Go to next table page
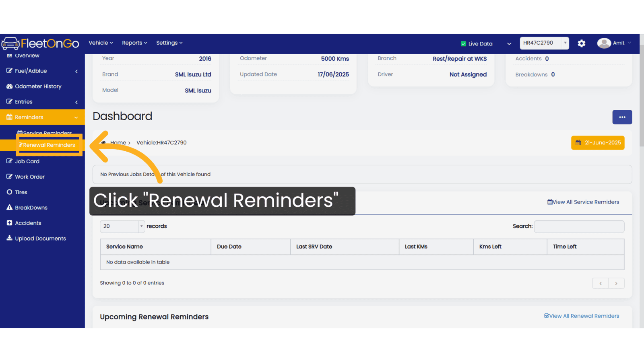This screenshot has width=644, height=362. click(616, 283)
